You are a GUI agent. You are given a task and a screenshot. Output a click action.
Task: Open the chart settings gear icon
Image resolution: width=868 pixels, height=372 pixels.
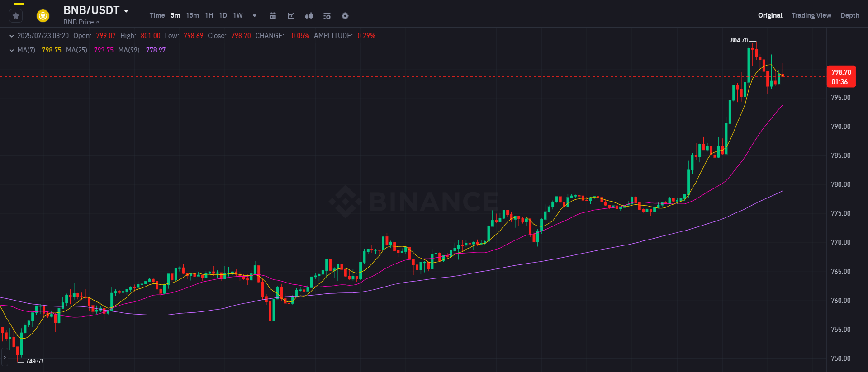345,16
